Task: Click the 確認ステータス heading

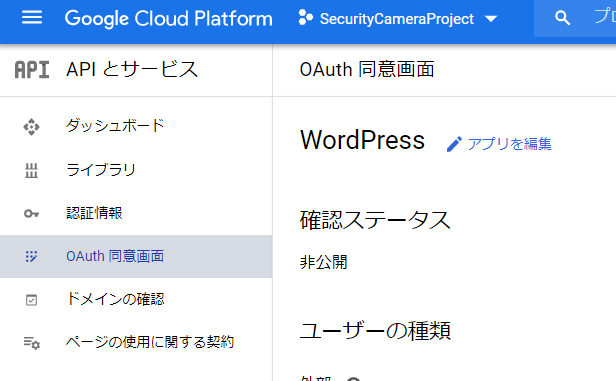Action: click(x=375, y=220)
